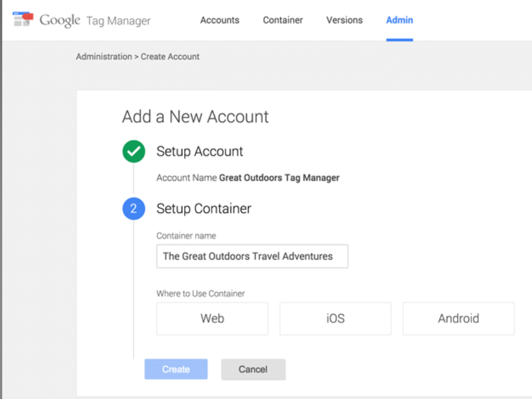The height and width of the screenshot is (399, 532).
Task: Click the blue step 2 circle icon
Action: click(134, 208)
